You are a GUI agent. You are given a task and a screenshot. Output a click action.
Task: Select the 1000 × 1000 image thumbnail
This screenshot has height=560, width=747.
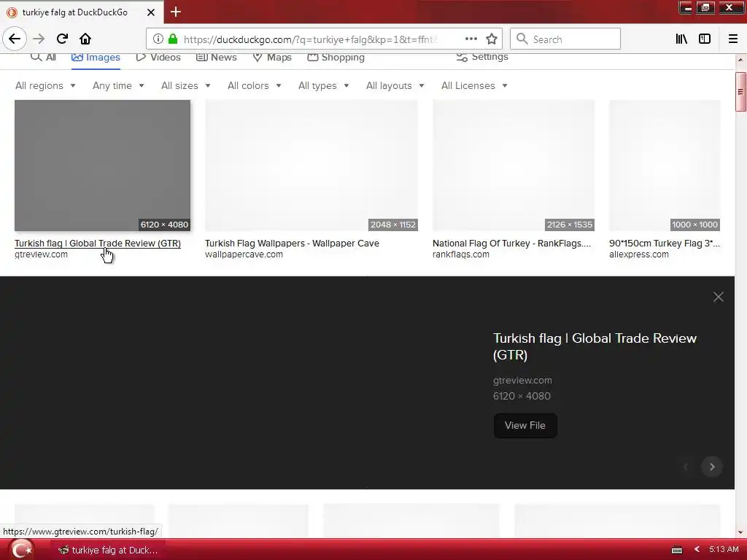(x=665, y=166)
